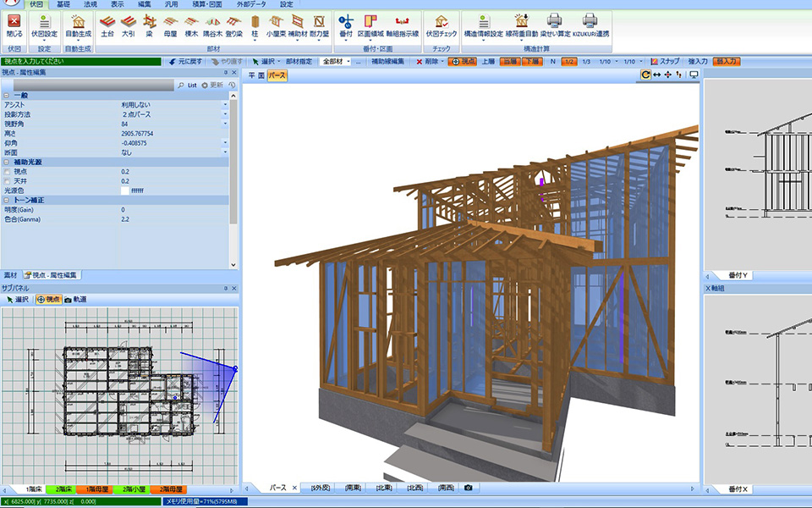The height and width of the screenshot is (508, 812).
Task: Open 構造情報設定 structure settings
Action: 483,23
